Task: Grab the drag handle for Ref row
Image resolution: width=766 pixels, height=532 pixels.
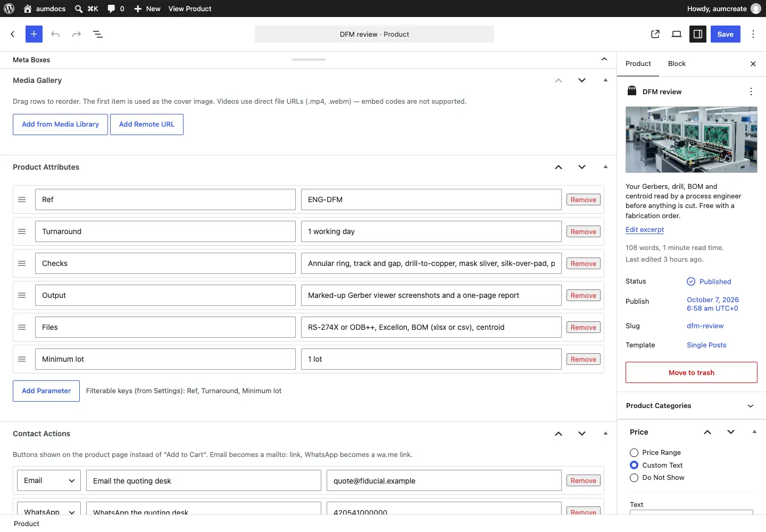Action: pyautogui.click(x=22, y=199)
